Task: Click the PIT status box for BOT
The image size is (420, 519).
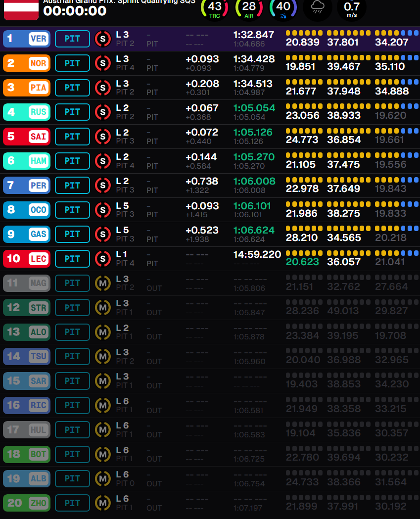Action: (x=73, y=454)
